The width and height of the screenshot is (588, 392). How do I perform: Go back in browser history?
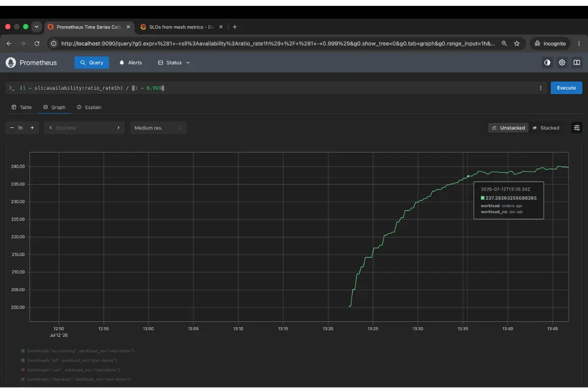pos(9,44)
